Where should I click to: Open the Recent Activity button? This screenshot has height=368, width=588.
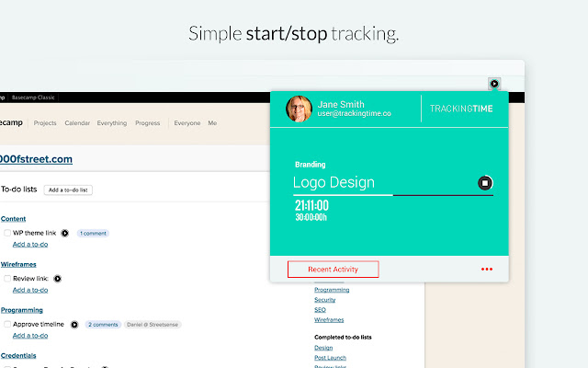(333, 270)
